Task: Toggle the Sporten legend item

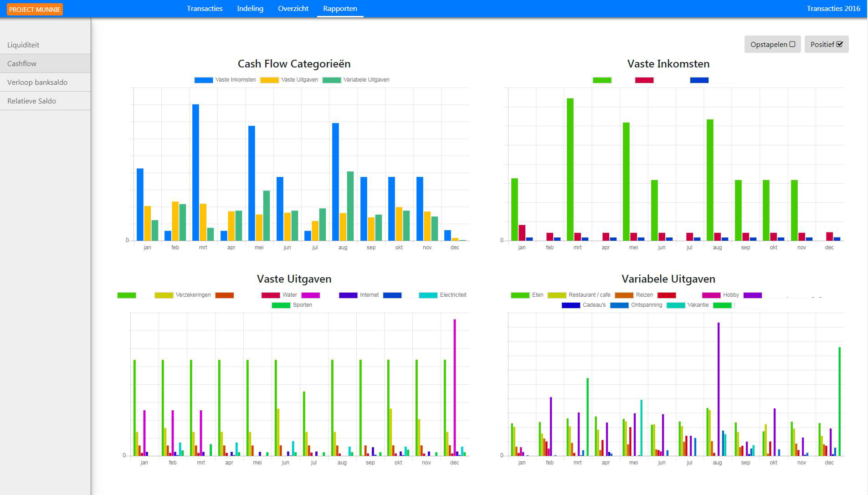Action: tap(292, 305)
